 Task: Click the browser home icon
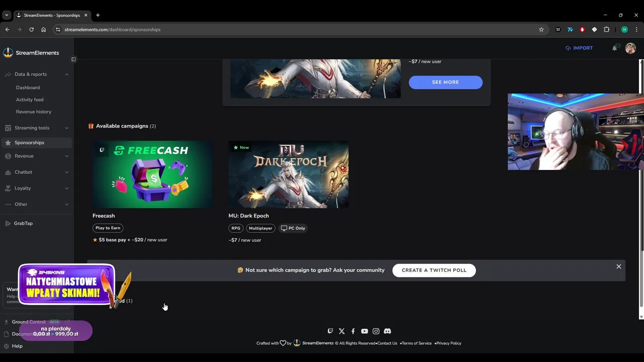[43, 30]
